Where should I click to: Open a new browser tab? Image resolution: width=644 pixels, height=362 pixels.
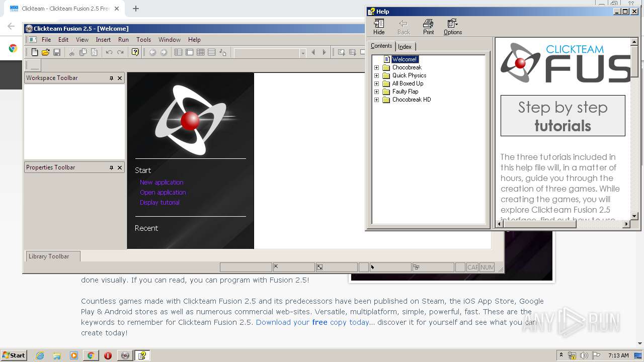click(x=136, y=9)
